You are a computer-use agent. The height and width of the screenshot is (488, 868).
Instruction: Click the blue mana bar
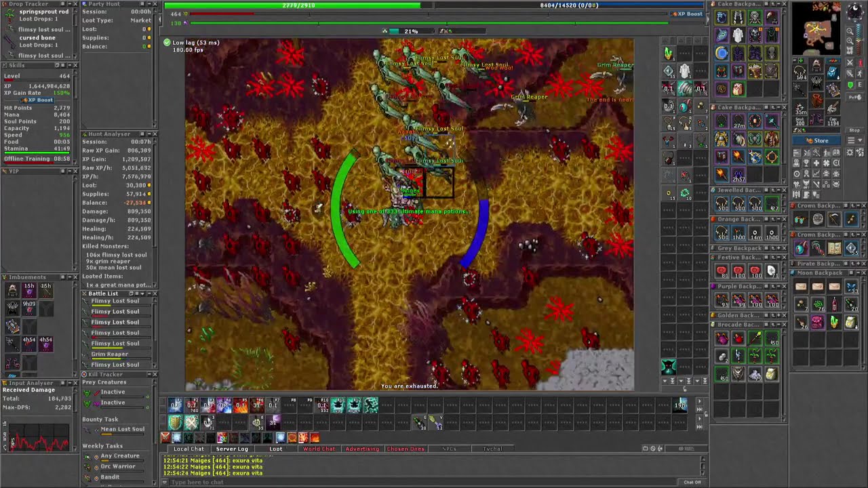pos(569,5)
